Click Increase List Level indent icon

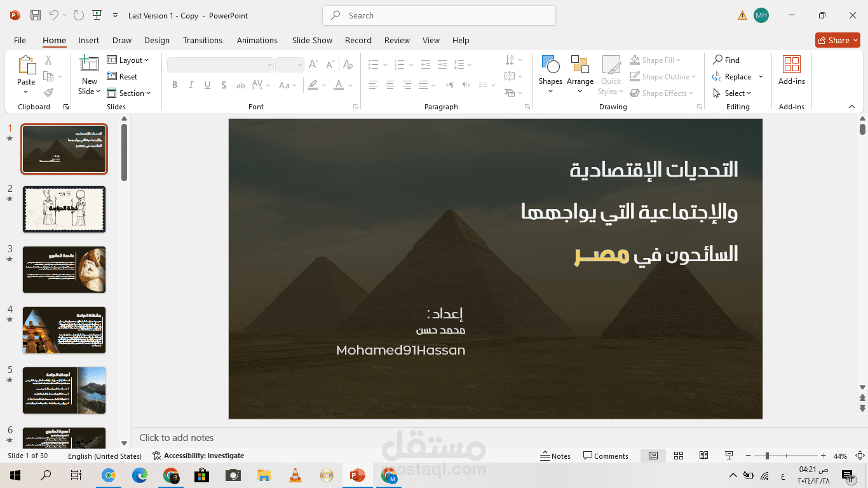pyautogui.click(x=442, y=65)
